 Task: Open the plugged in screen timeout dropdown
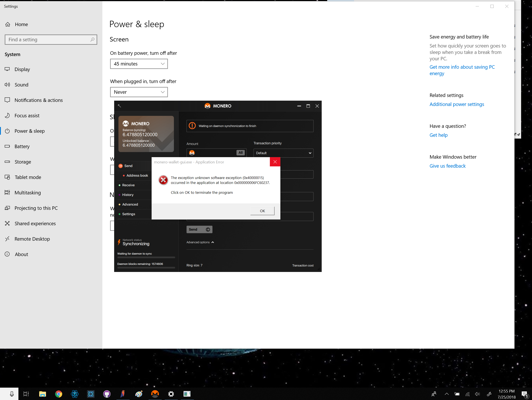point(139,92)
